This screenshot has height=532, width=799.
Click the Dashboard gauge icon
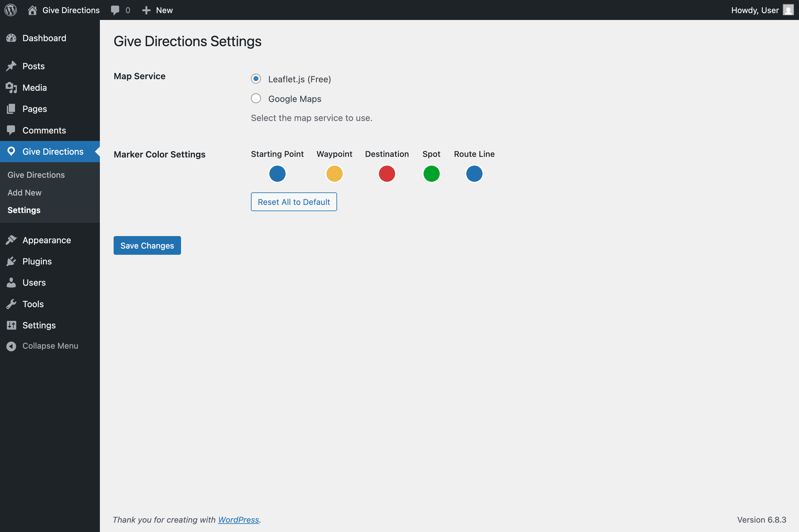(11, 38)
